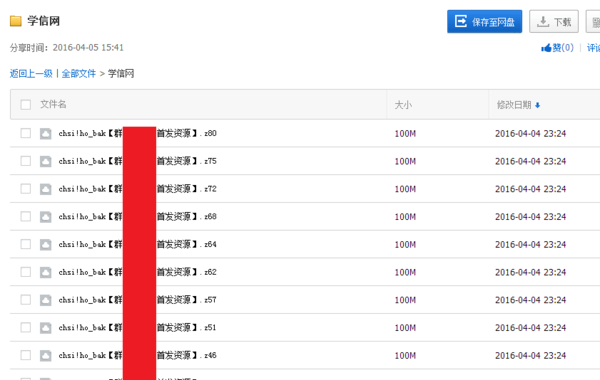
Task: Click the file icon of the .z68 row
Action: (x=46, y=217)
